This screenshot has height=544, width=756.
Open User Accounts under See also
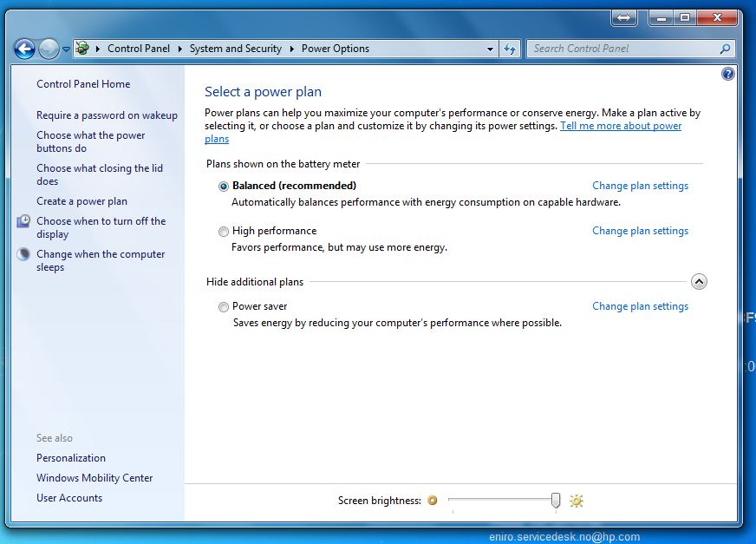[x=69, y=498]
